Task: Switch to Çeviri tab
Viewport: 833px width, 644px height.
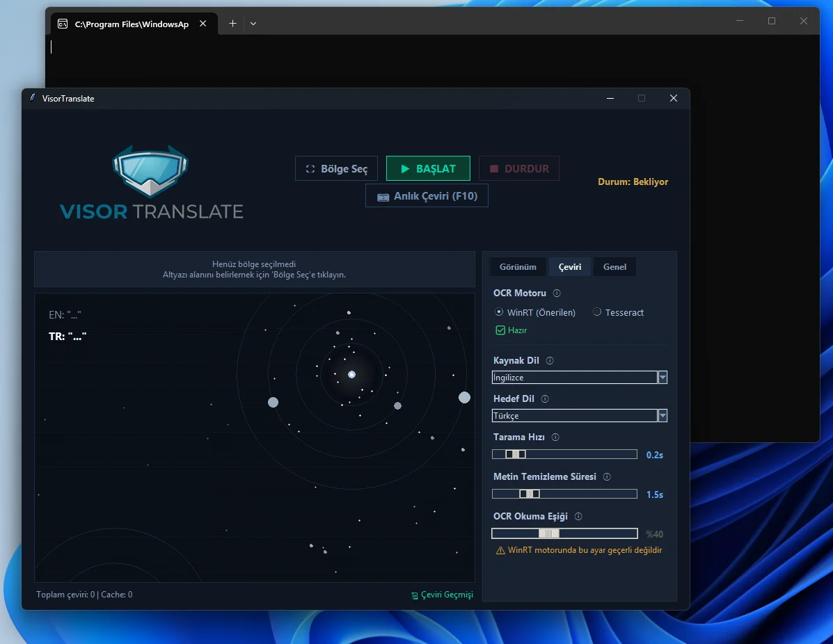Action: [x=569, y=267]
